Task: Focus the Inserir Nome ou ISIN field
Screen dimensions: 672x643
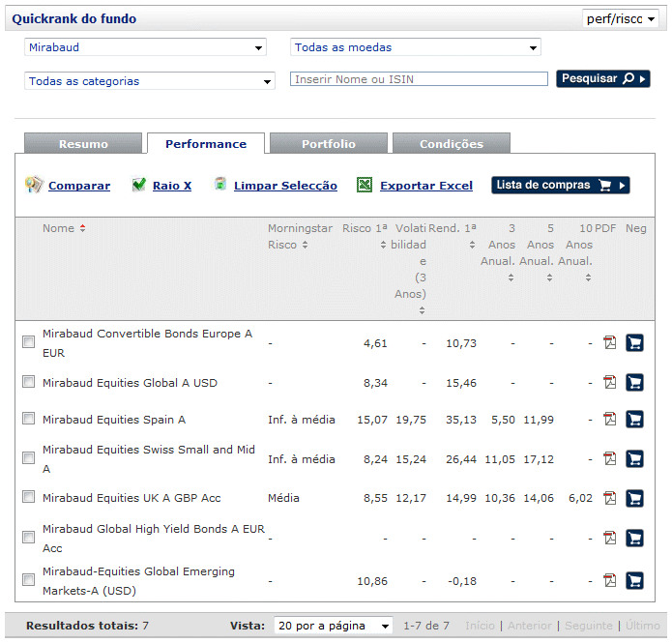Action: [419, 79]
